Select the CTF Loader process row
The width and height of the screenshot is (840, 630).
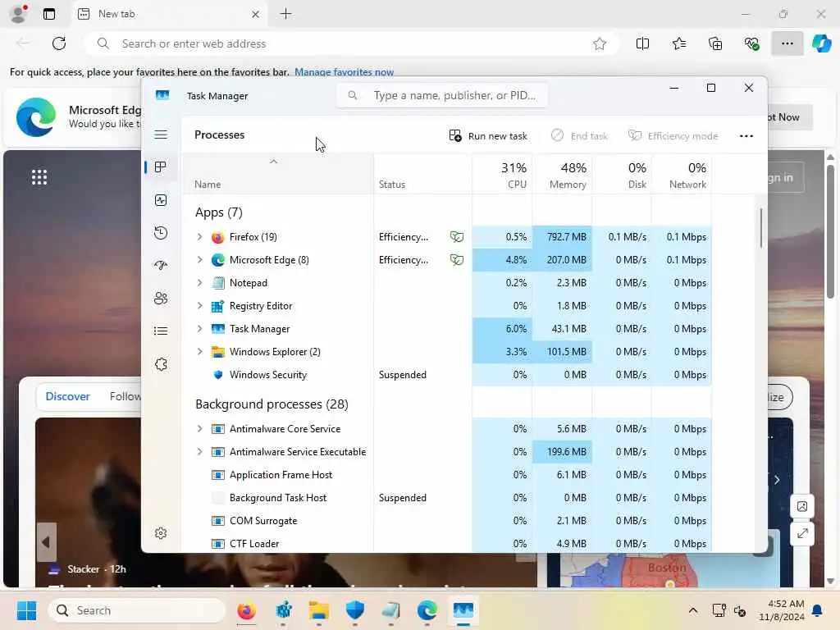pyautogui.click(x=447, y=544)
